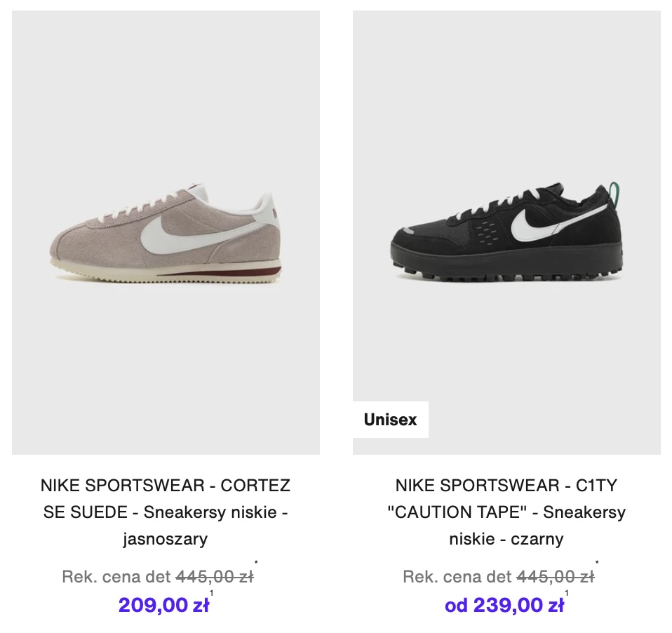Click footnote marker 1 next to 209,00 zł
This screenshot has width=672, height=633.
[x=211, y=594]
